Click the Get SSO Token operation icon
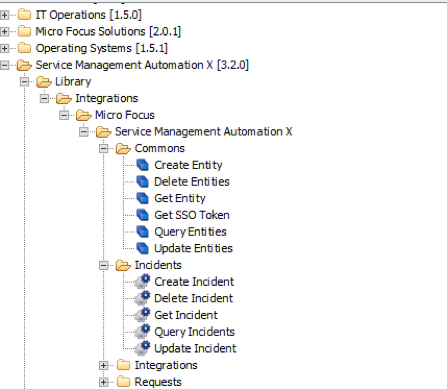The width and height of the screenshot is (447, 389). (143, 215)
